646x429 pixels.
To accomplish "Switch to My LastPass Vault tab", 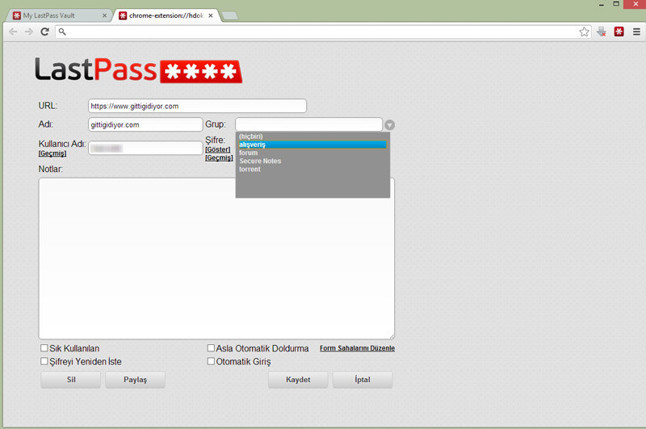I will [58, 16].
